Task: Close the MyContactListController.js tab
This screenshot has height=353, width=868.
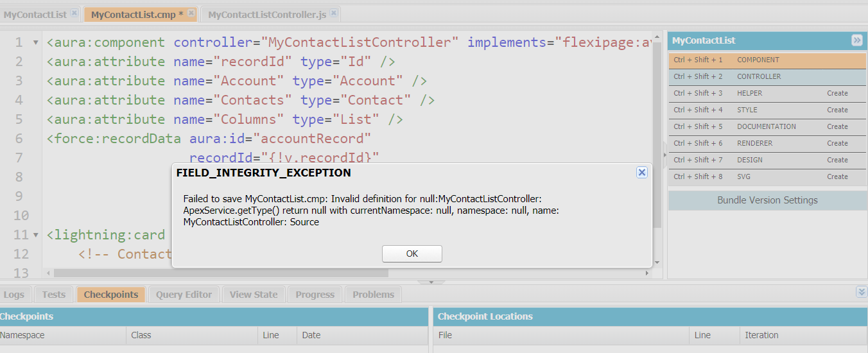Action: (x=334, y=13)
